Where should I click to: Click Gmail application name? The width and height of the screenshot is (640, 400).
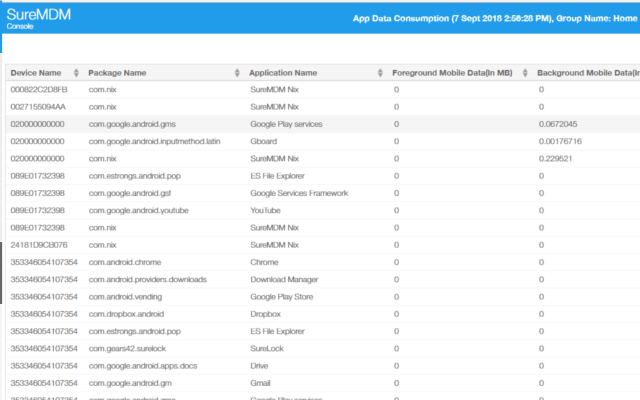click(260, 383)
